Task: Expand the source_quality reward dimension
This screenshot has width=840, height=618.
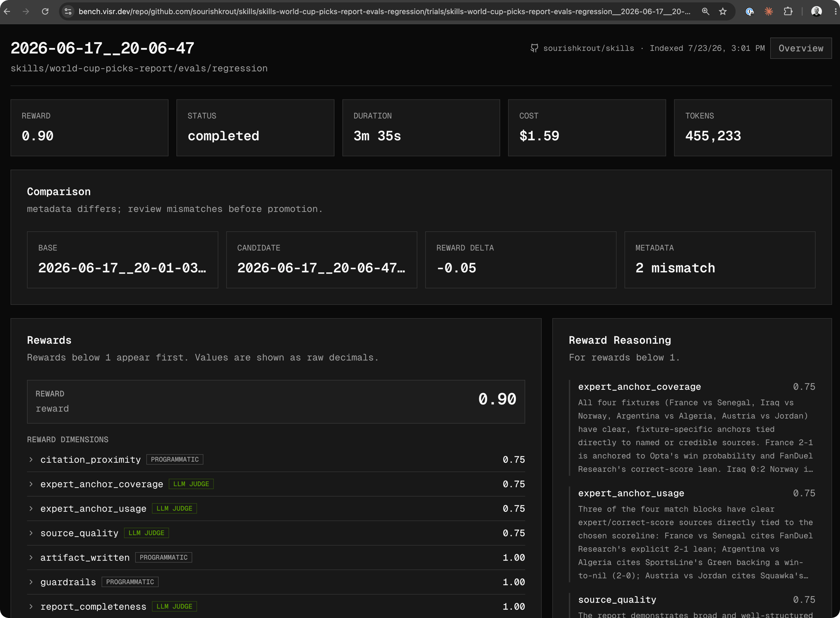Action: point(276,533)
